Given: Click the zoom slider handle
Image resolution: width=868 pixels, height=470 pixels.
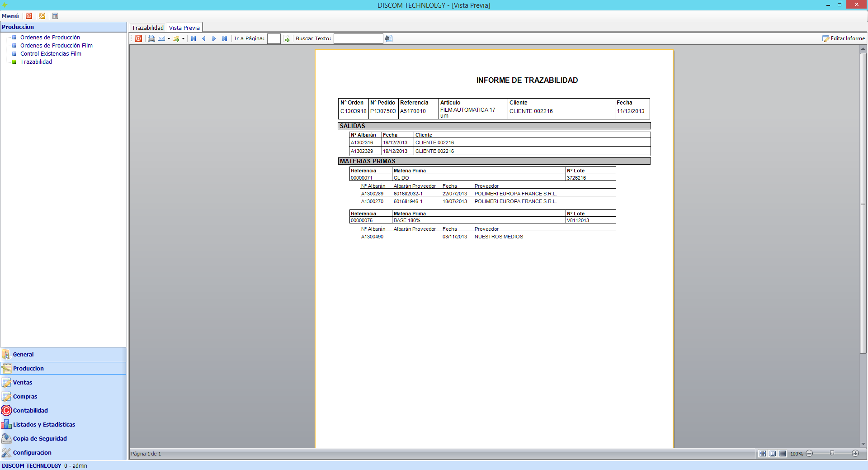Looking at the screenshot, I should tap(832, 453).
